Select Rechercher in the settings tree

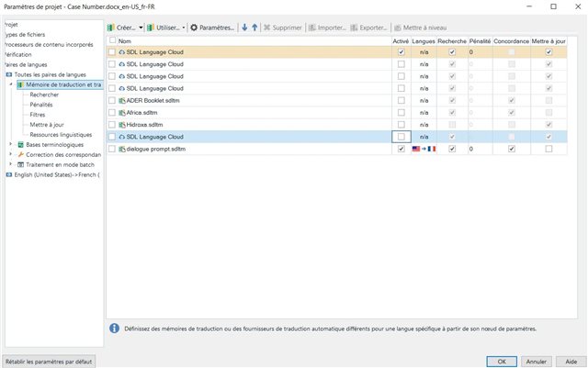44,95
